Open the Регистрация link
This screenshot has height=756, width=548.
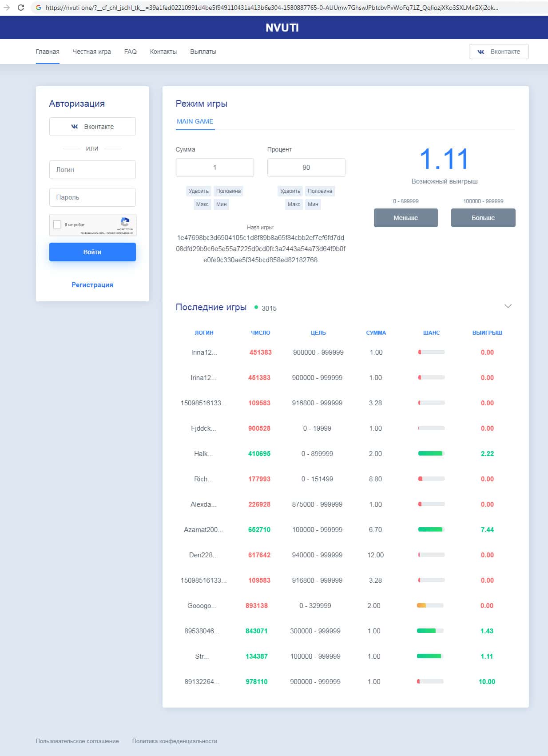click(92, 285)
